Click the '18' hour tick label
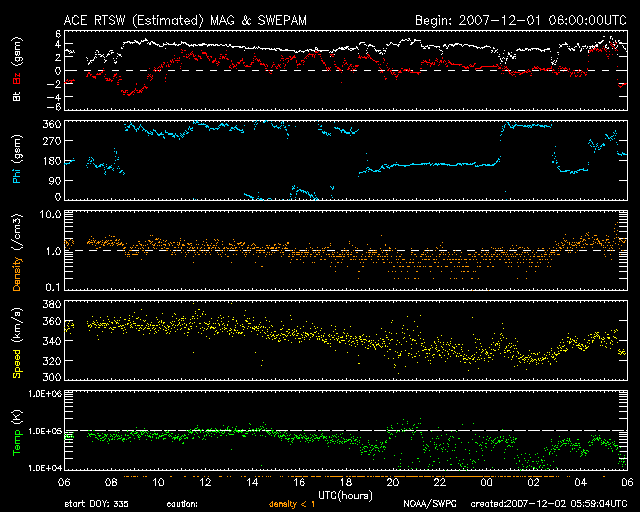 point(346,482)
